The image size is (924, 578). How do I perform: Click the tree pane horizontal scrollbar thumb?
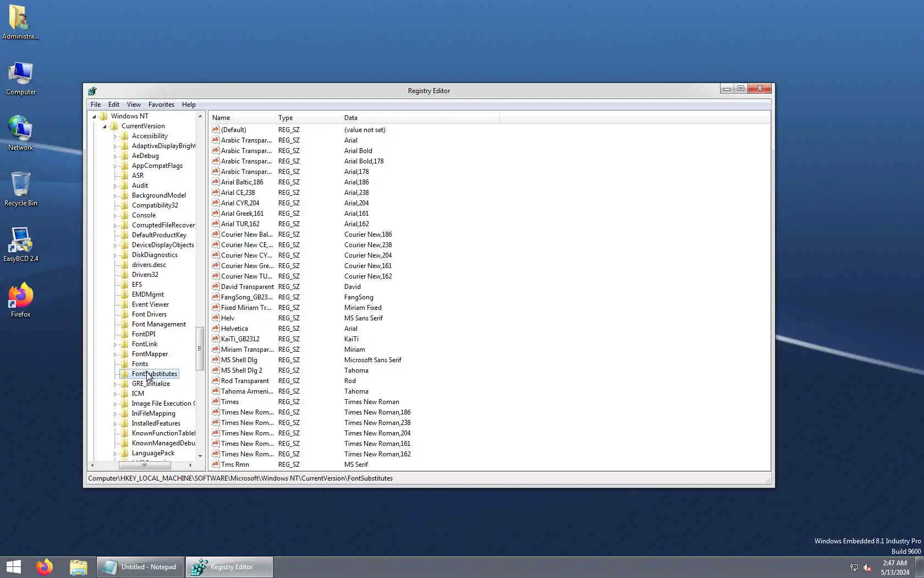(x=145, y=465)
